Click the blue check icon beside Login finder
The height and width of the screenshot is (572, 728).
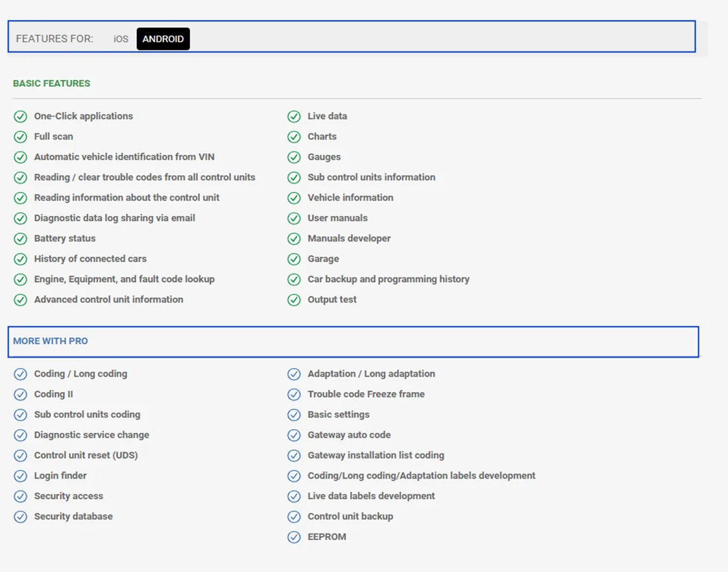point(21,476)
